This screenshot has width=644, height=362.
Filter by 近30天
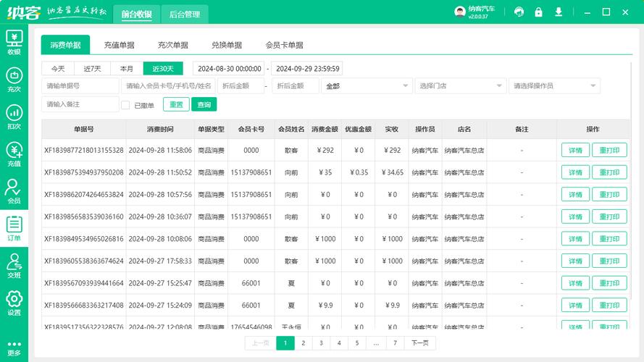(163, 69)
